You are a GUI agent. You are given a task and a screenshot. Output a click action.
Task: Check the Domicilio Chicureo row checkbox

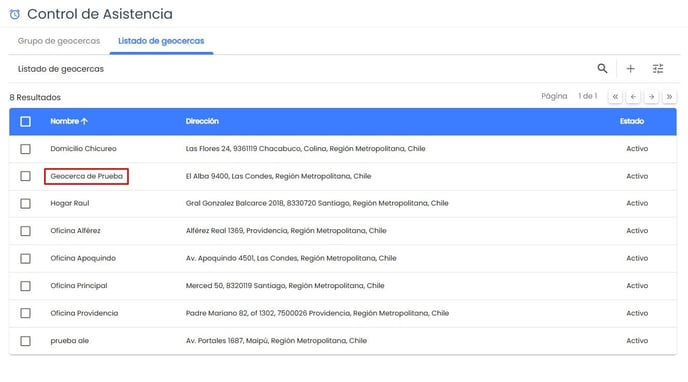tap(25, 149)
